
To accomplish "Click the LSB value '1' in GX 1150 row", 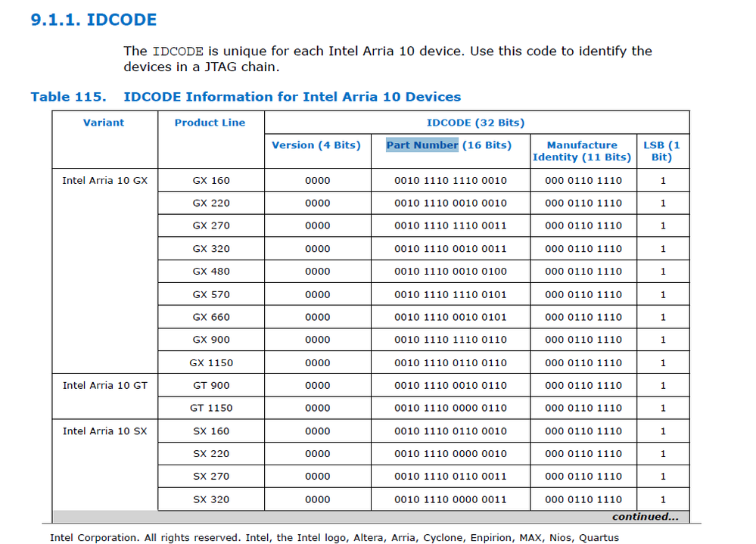I will 663,363.
